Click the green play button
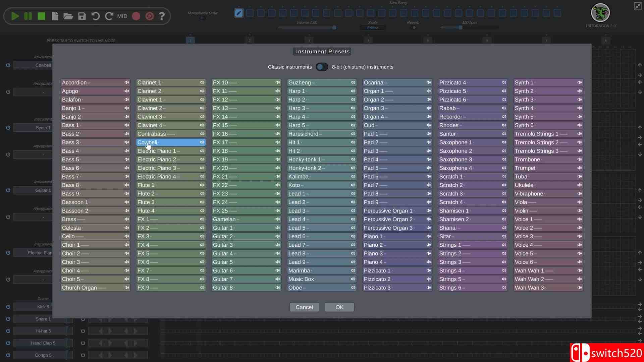 tap(15, 16)
